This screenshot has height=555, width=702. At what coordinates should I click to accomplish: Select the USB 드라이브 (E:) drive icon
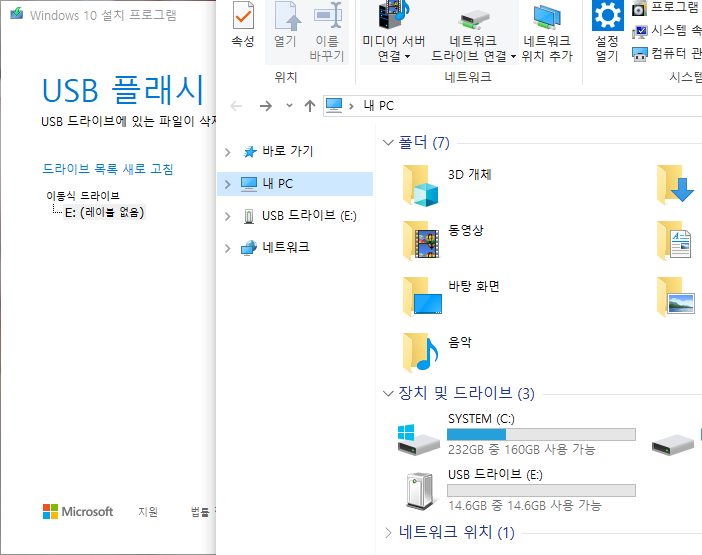coord(420,491)
